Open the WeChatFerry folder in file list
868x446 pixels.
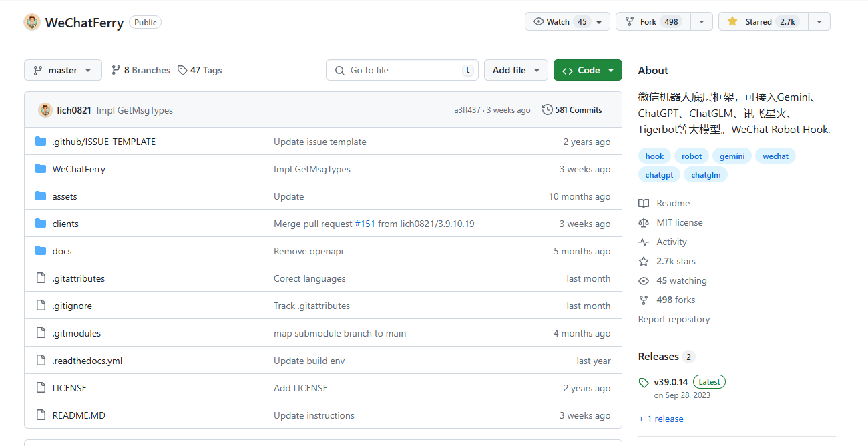tap(79, 169)
